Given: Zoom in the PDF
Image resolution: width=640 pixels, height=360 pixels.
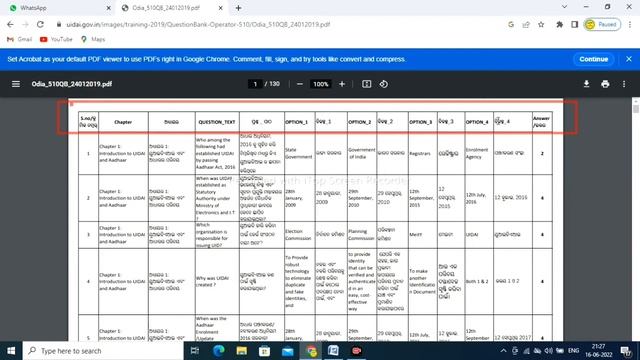Looking at the screenshot, I should tap(342, 84).
